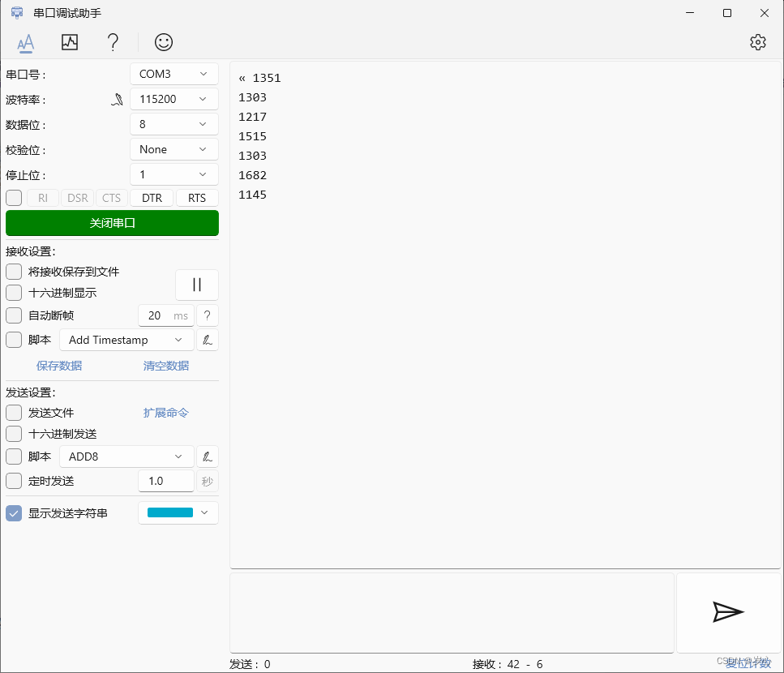784x673 pixels.
Task: Click the seconds unit button
Action: [x=207, y=481]
